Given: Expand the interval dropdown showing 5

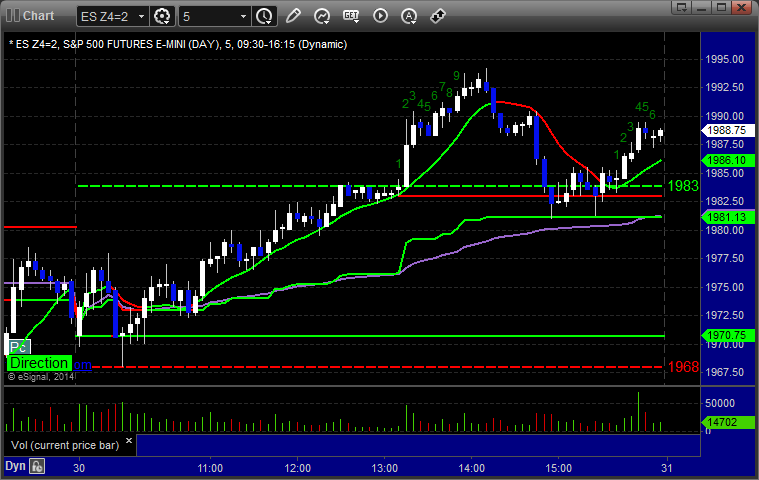Looking at the screenshot, I should [x=243, y=16].
